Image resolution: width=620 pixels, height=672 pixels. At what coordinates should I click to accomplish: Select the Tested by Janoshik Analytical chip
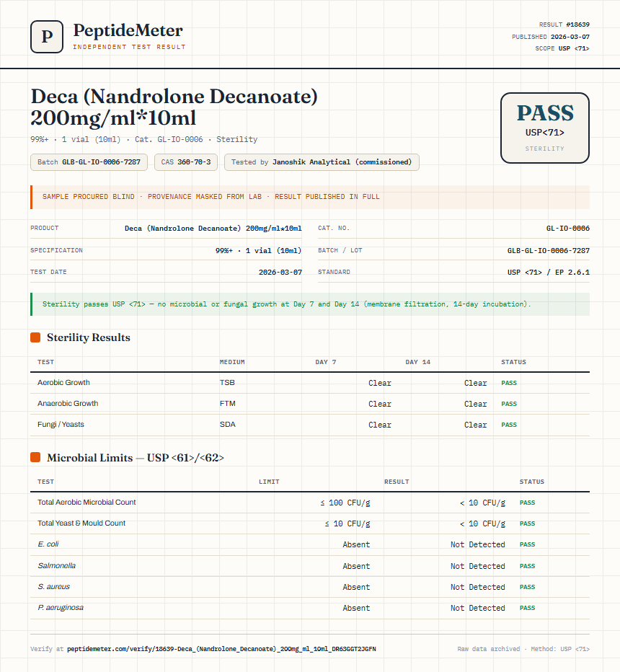(x=322, y=162)
